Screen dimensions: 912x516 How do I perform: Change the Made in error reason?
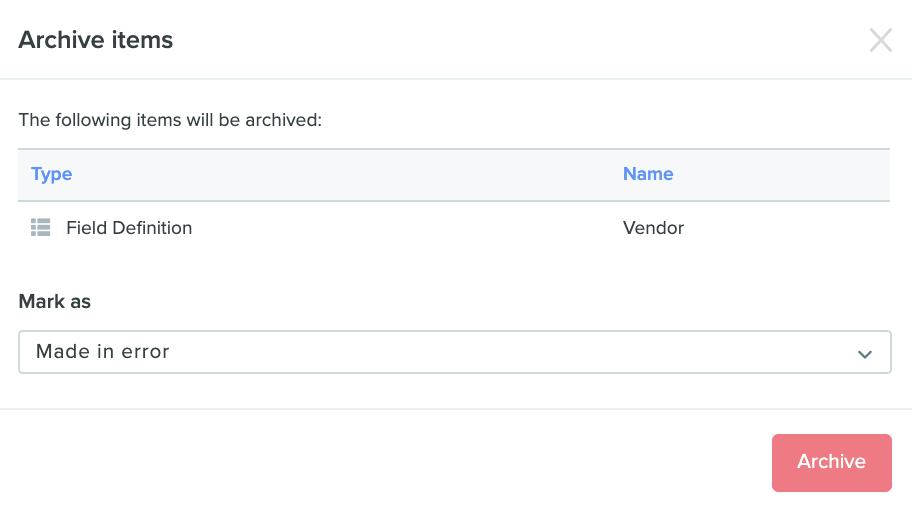tap(455, 352)
